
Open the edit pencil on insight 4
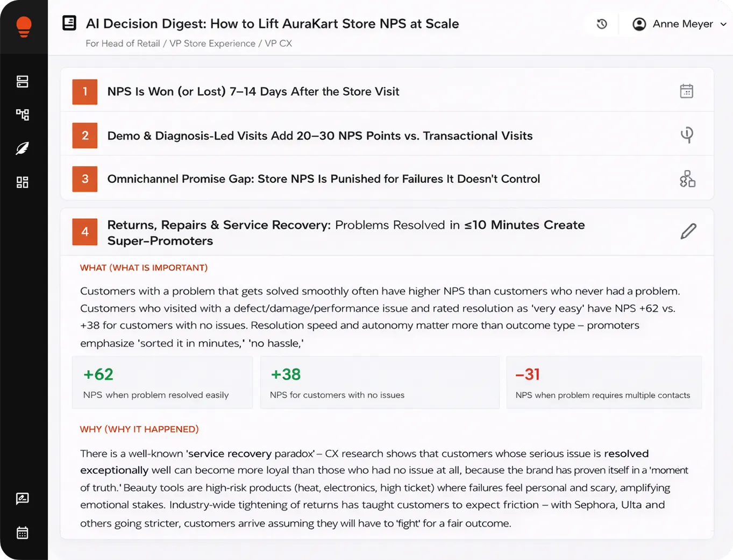point(687,231)
